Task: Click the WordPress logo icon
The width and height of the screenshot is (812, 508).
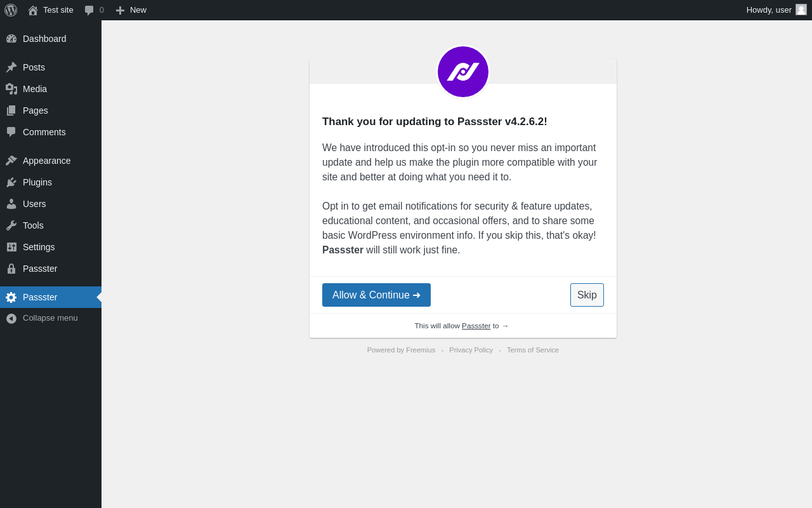Action: point(11,10)
